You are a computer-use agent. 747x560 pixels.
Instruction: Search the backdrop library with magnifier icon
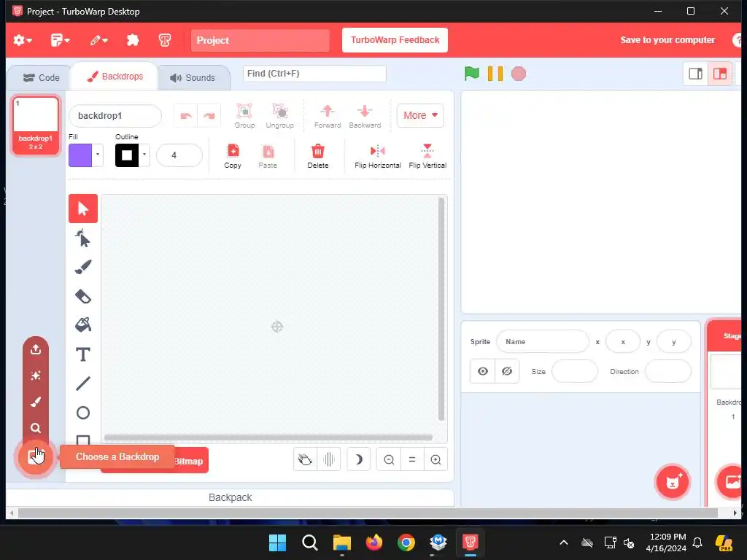point(36,428)
